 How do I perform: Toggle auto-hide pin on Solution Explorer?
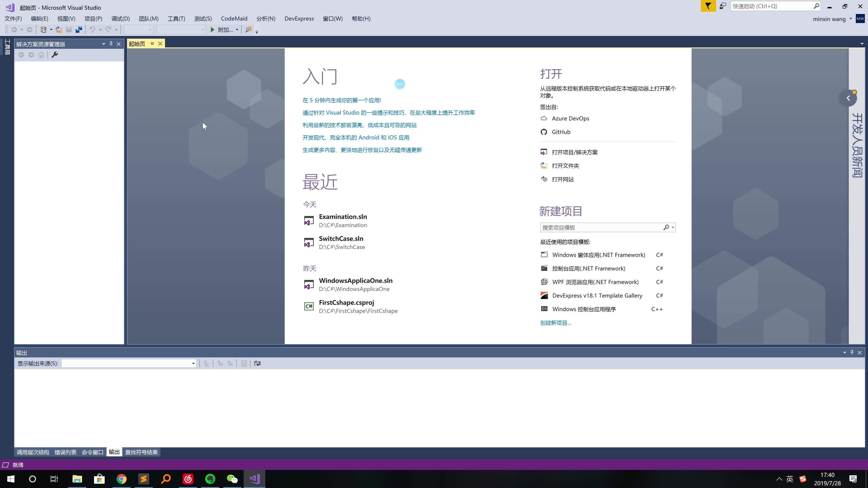[x=111, y=44]
